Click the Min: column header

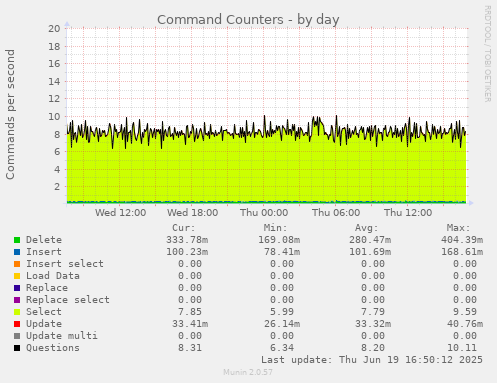pyautogui.click(x=275, y=228)
